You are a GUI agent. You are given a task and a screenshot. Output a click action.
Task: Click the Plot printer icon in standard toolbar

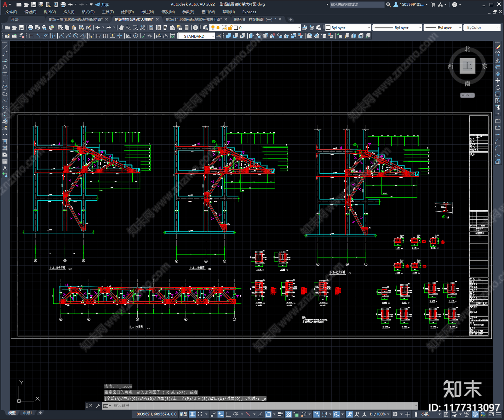point(30,28)
